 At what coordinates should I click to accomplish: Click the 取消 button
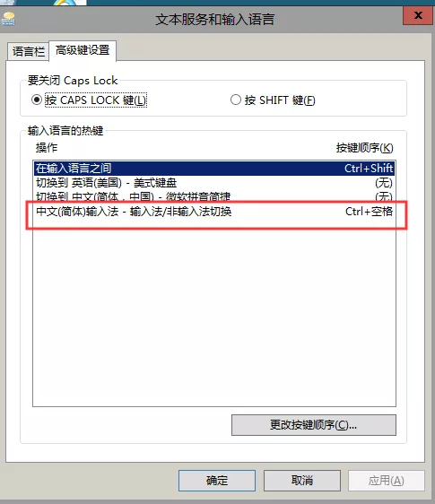coord(302,481)
